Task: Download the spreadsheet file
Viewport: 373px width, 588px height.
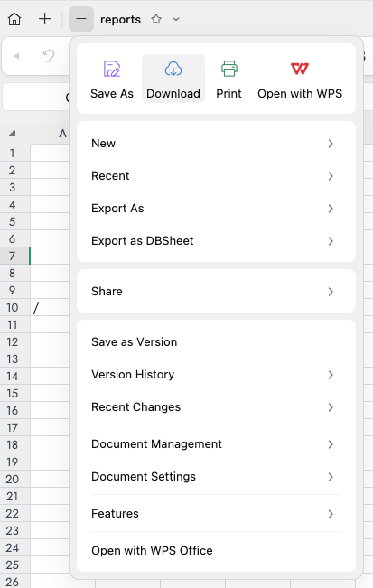Action: click(x=173, y=79)
